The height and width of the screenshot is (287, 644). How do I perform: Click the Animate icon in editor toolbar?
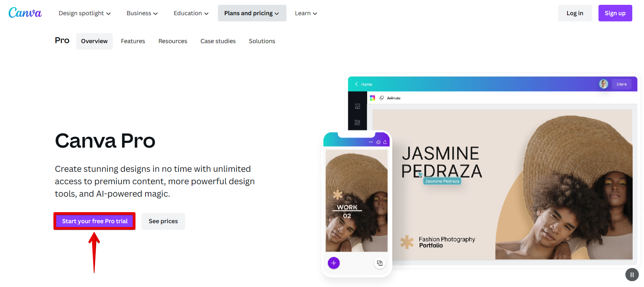pos(382,98)
